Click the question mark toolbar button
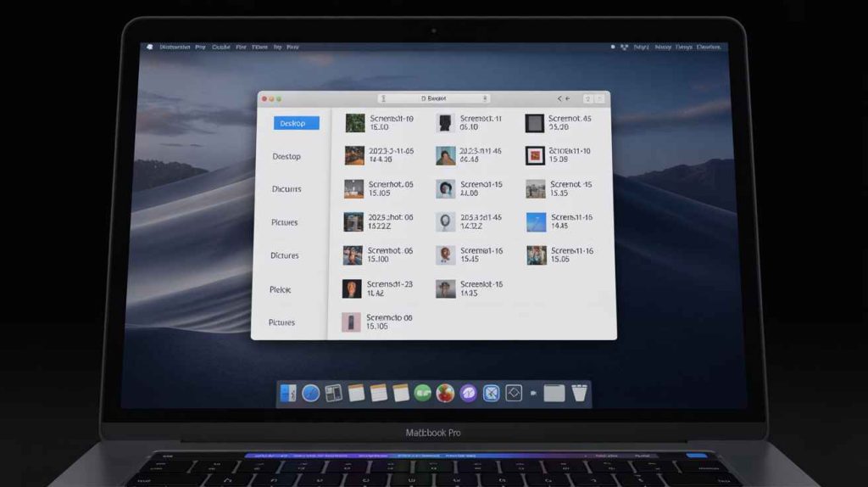868x487 pixels. [588, 98]
